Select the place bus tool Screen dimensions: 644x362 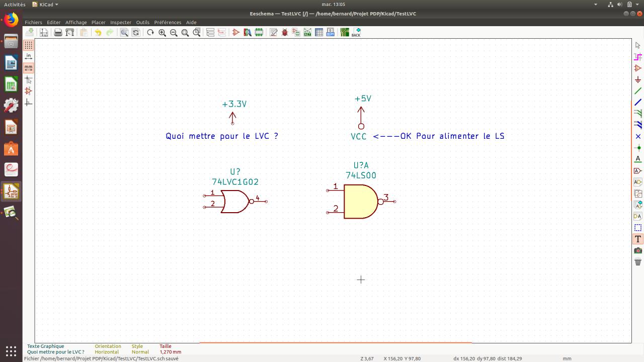click(x=638, y=102)
